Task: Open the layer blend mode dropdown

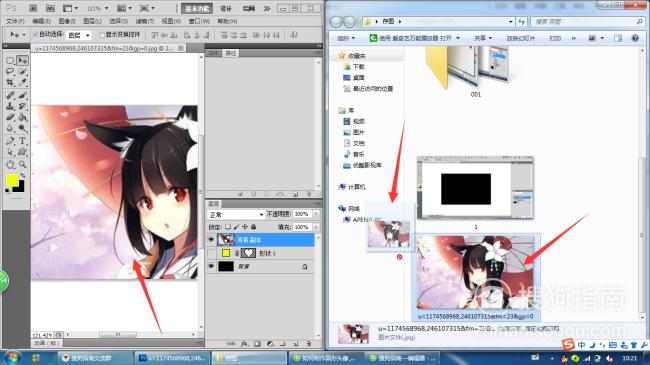Action: point(235,214)
